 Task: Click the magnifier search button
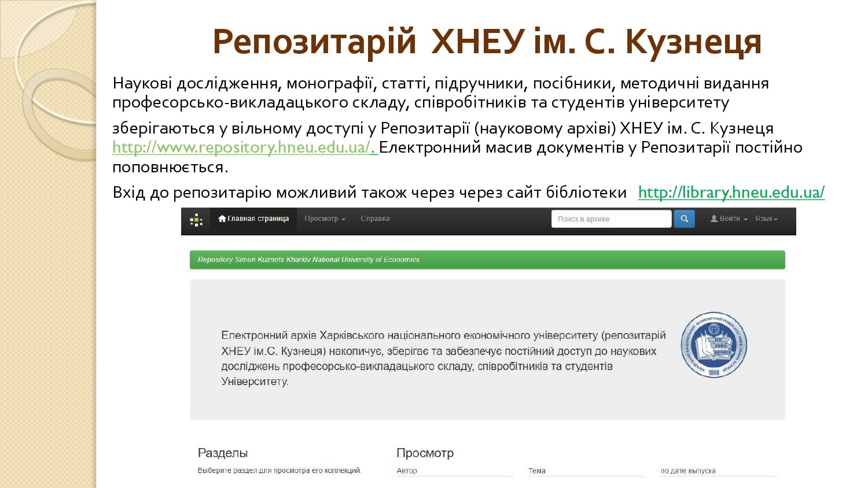coord(685,219)
